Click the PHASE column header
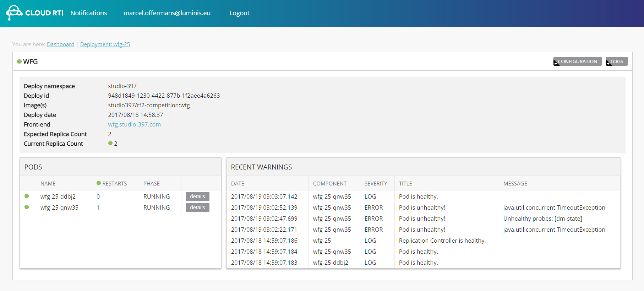 point(152,184)
